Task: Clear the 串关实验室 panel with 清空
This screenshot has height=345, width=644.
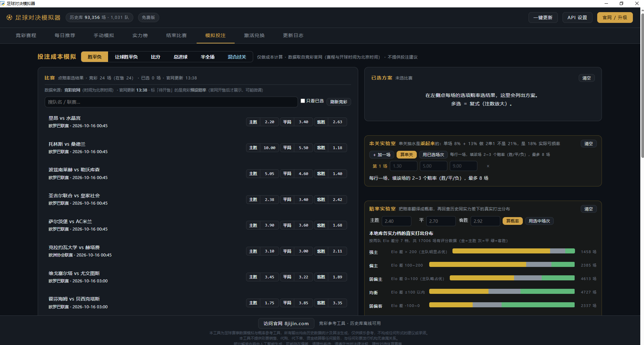Action: pos(589,144)
